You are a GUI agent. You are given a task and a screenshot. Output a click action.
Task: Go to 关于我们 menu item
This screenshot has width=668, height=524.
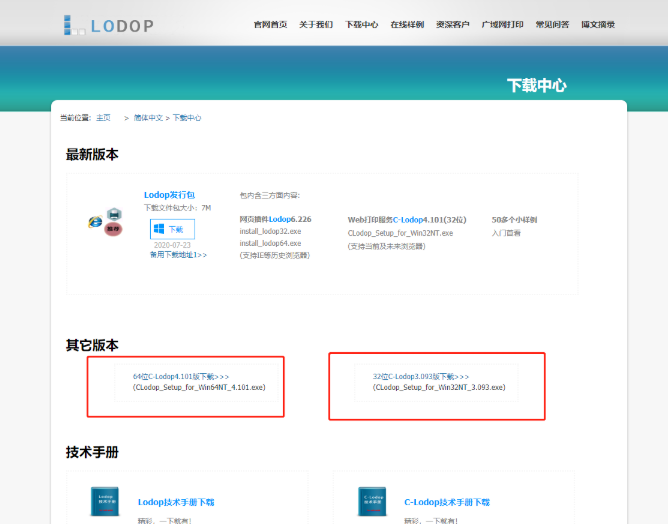tap(316, 24)
